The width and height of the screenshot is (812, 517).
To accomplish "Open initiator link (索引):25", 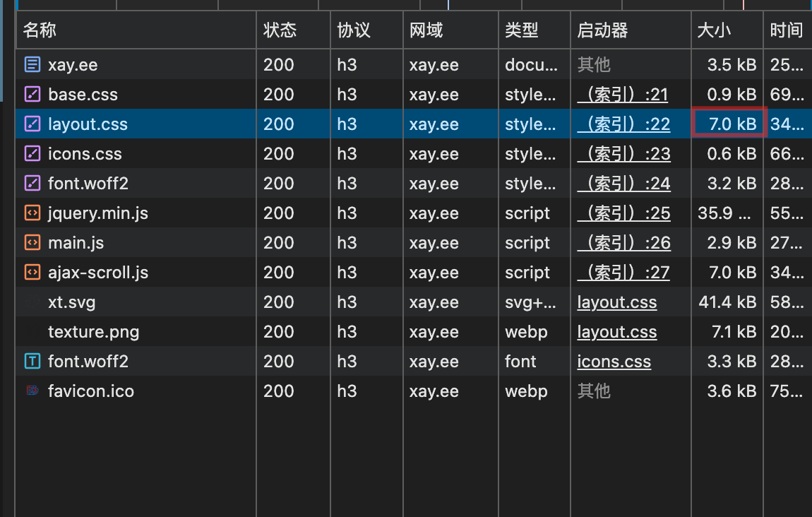I will pos(624,213).
